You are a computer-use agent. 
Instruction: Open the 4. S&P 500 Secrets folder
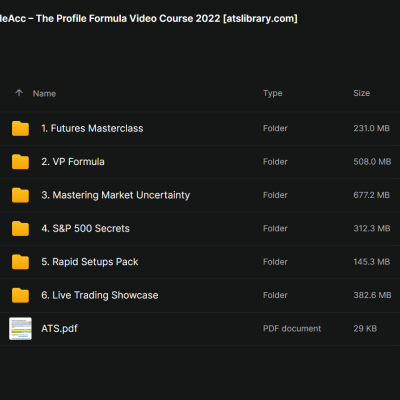(x=85, y=228)
